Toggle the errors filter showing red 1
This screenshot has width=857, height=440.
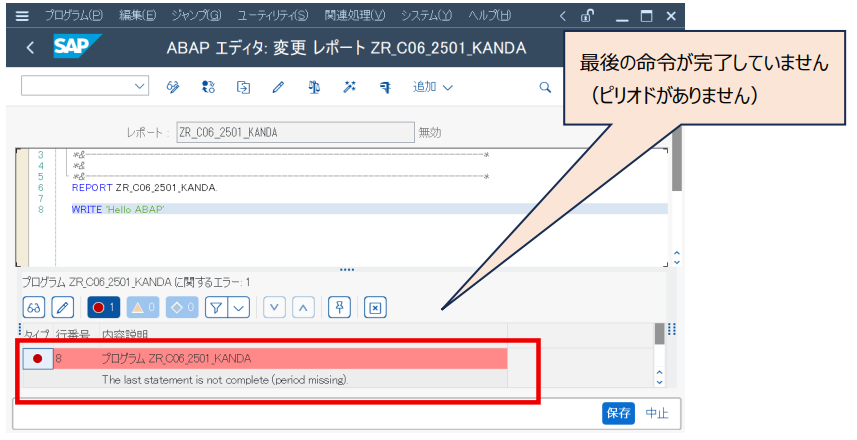point(103,307)
